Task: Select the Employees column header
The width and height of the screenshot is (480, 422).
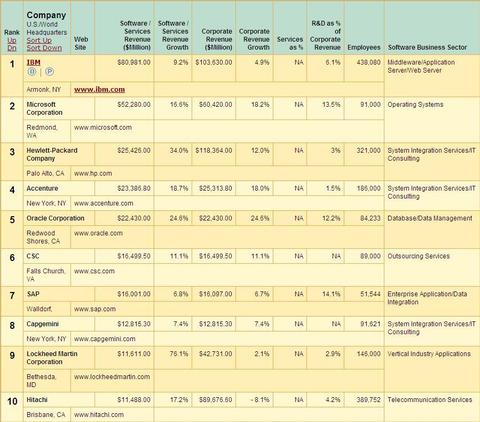Action: click(364, 47)
